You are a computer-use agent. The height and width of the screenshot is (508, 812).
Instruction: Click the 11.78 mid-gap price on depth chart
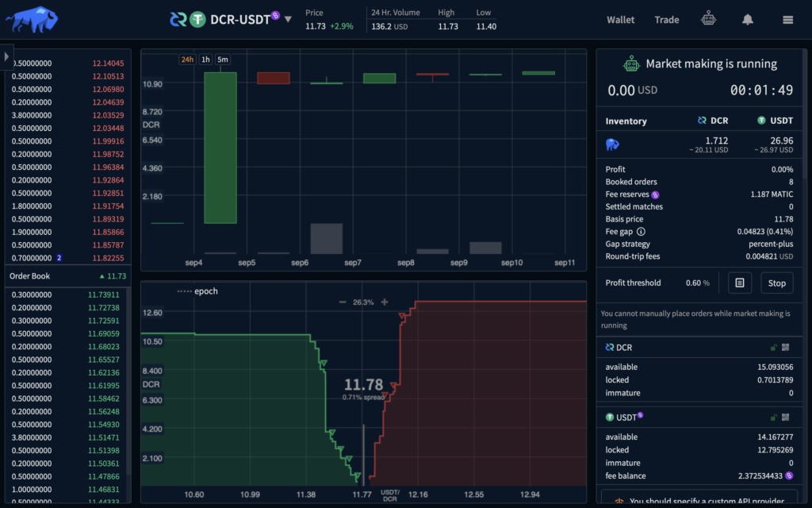coord(363,385)
